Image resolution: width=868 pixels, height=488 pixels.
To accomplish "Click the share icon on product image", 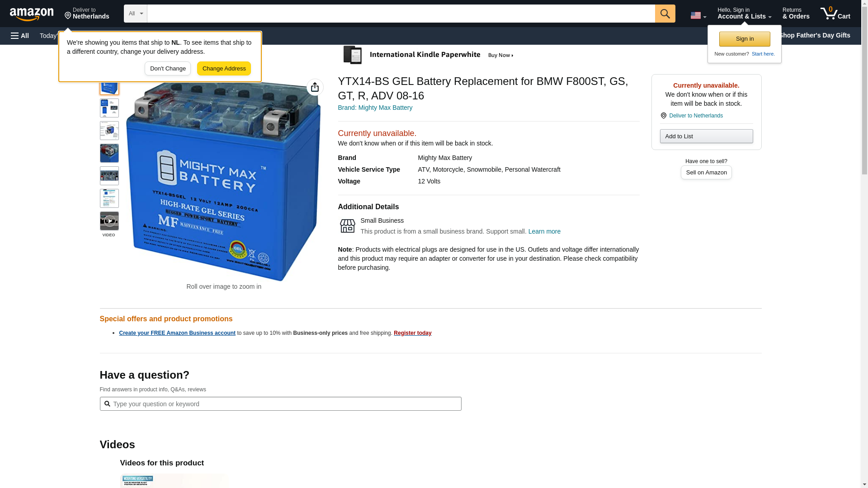I will click(315, 87).
